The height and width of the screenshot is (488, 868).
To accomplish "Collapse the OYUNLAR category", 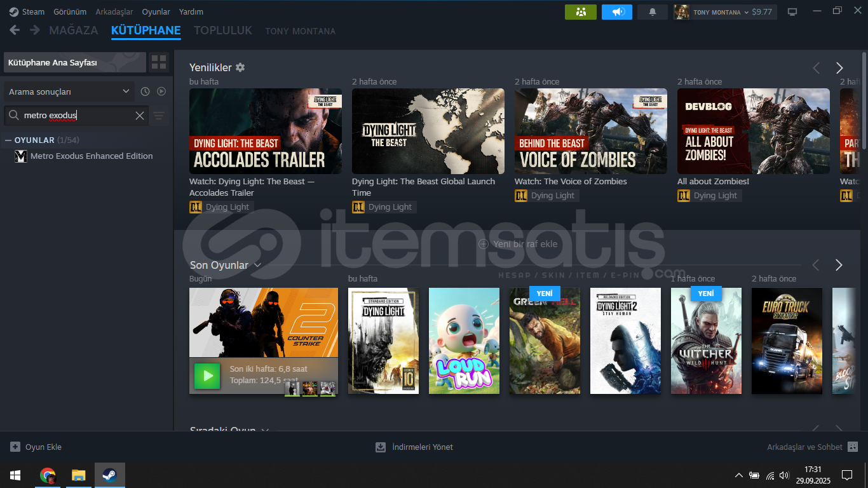I will tap(8, 140).
